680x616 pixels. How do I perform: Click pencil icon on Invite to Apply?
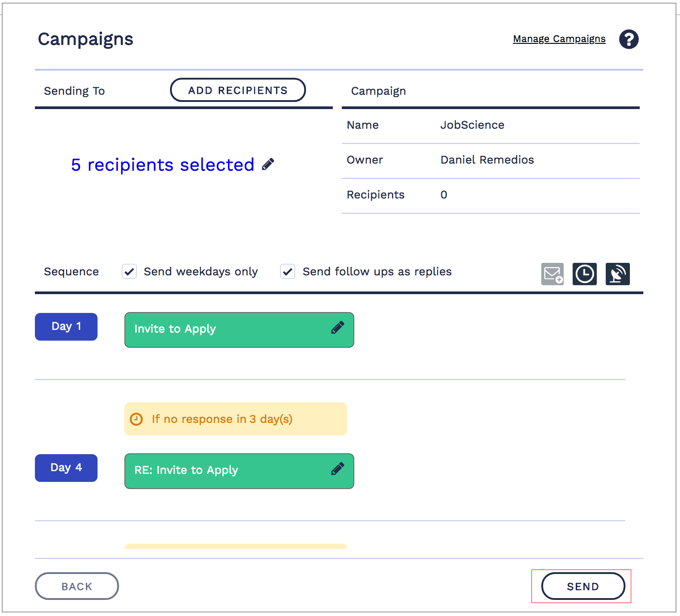(338, 328)
